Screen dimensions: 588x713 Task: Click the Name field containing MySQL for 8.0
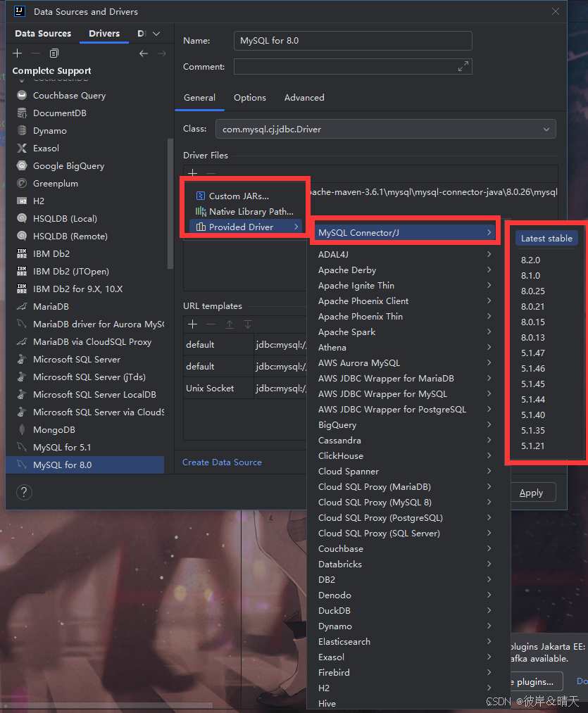pos(353,40)
